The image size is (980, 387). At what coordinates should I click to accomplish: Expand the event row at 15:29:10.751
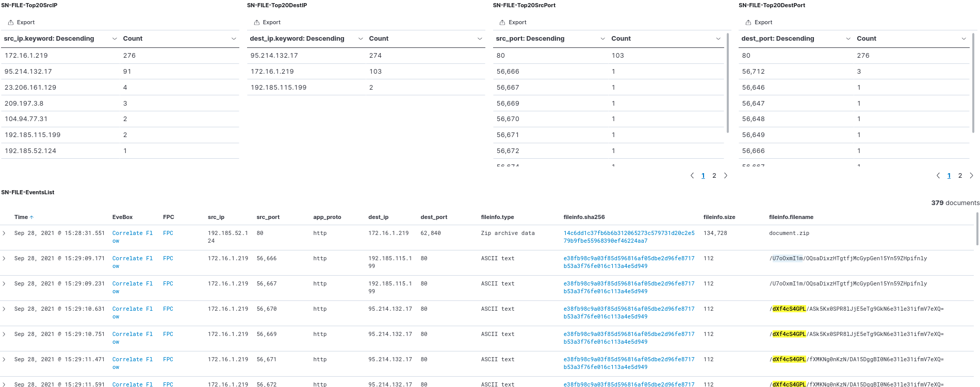(x=4, y=334)
